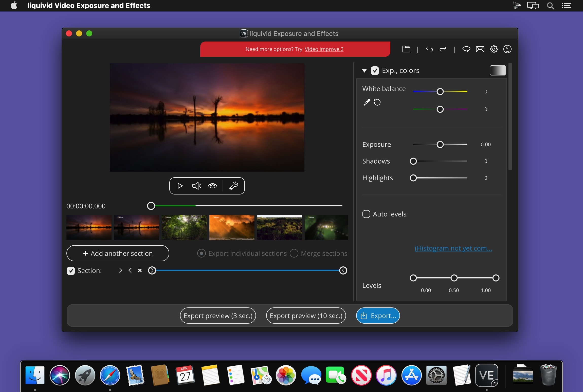Toggle the before/after eye preview
Screen dimensions: 583x392
click(212, 186)
